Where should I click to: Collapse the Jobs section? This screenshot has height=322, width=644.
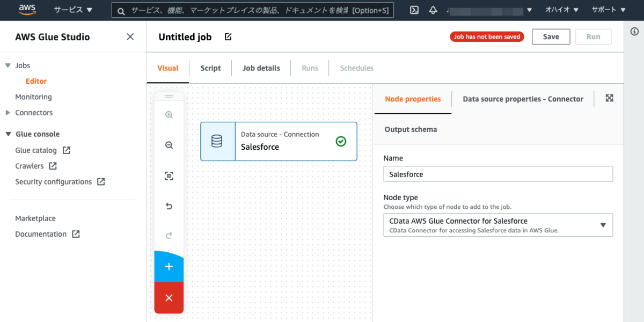click(x=8, y=65)
